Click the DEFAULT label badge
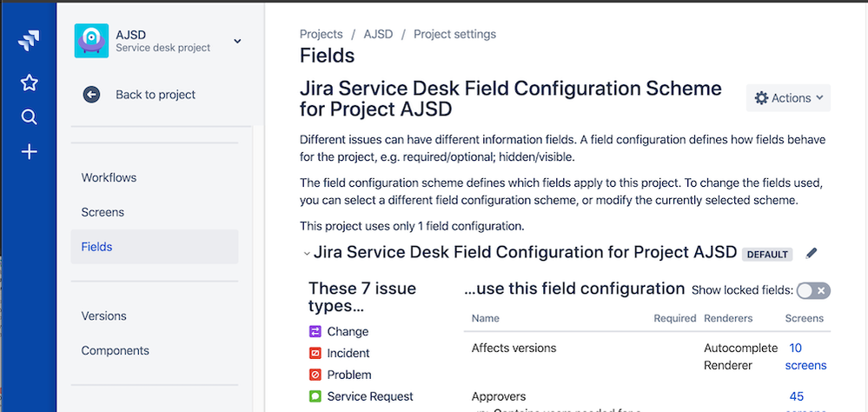 [x=767, y=254]
